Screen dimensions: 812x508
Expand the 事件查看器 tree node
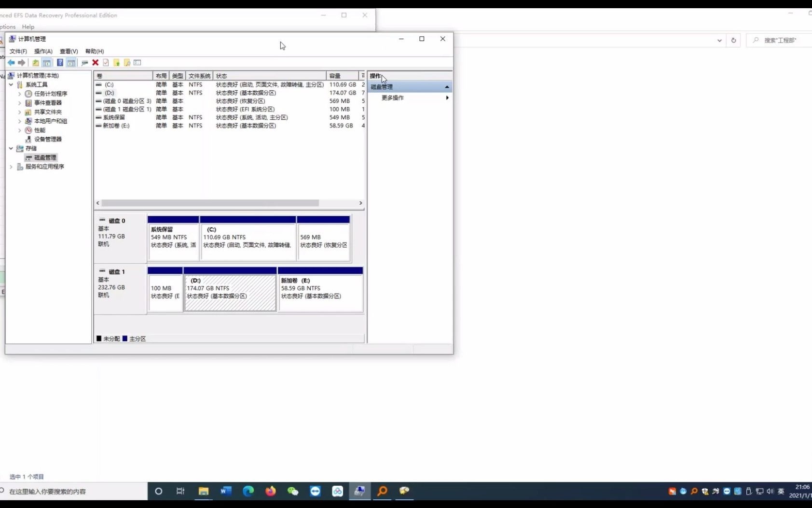coord(19,103)
